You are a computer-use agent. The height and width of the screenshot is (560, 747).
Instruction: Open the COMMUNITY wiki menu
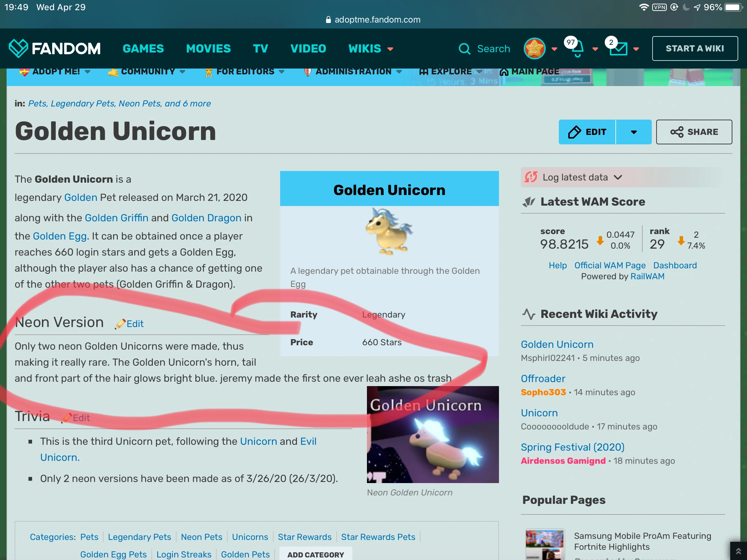point(147,72)
